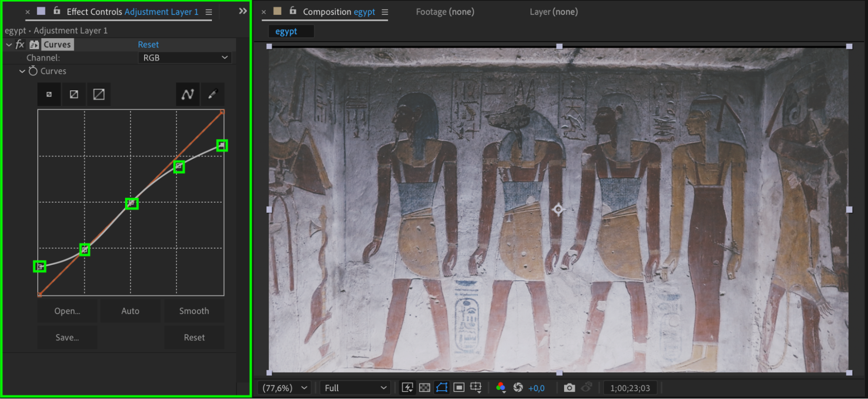Switch to the Layer (none) tab
868x399 pixels.
(553, 12)
